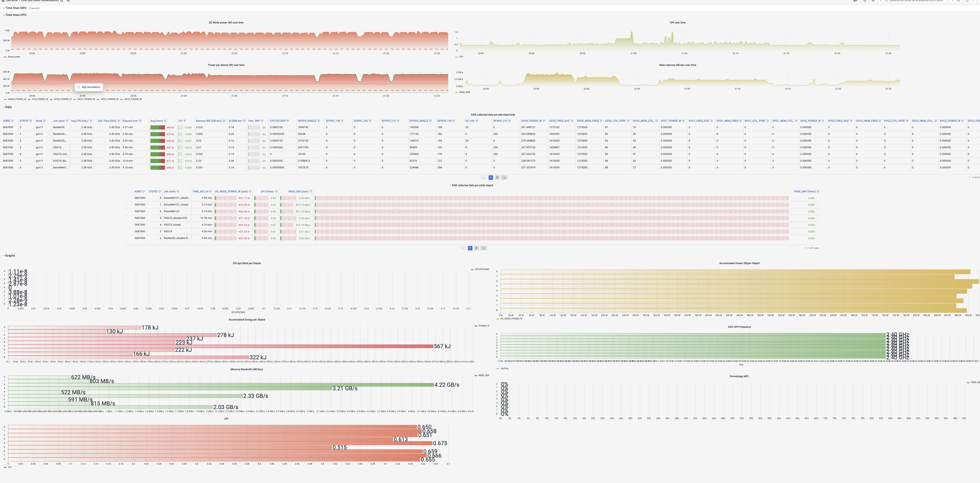The width and height of the screenshot is (980, 483).
Task: Select page 2 of the jobid-stepid table
Action: tap(476, 248)
